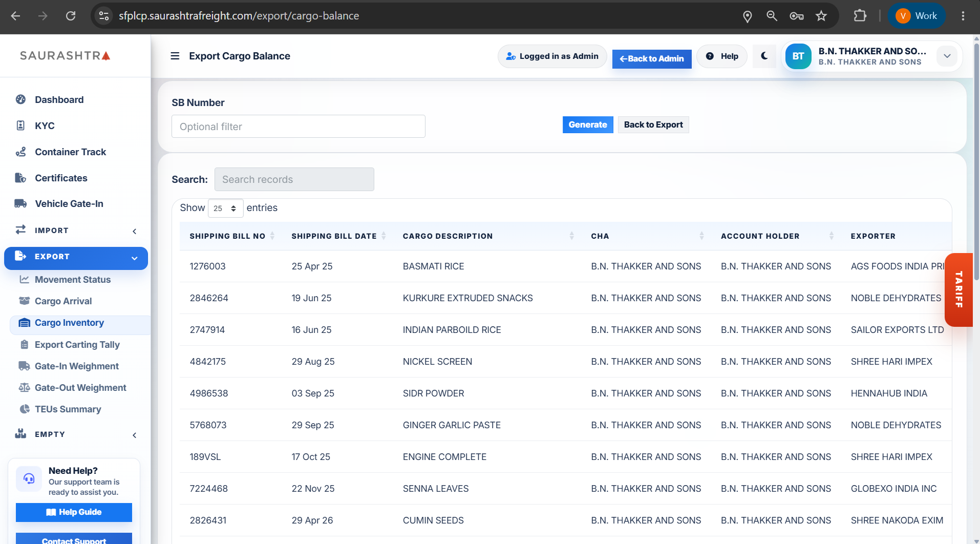Open TEUs Summary
This screenshot has width=980, height=544.
(x=68, y=409)
